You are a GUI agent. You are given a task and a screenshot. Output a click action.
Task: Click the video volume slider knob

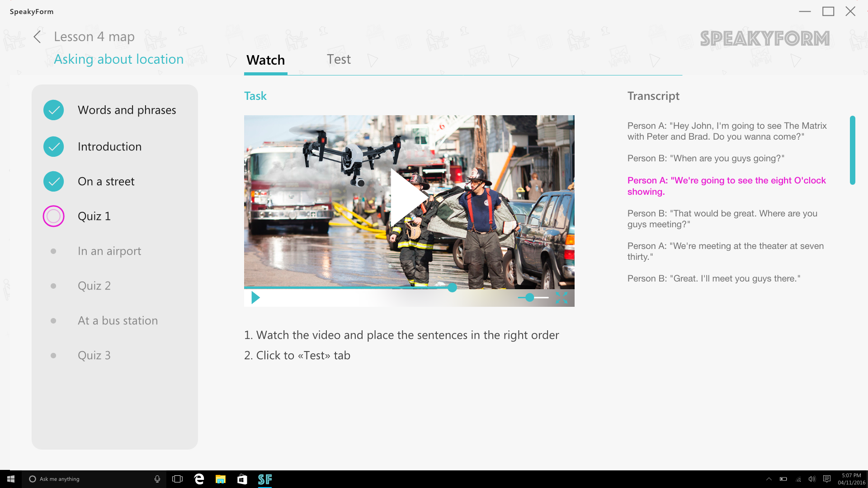pos(530,297)
